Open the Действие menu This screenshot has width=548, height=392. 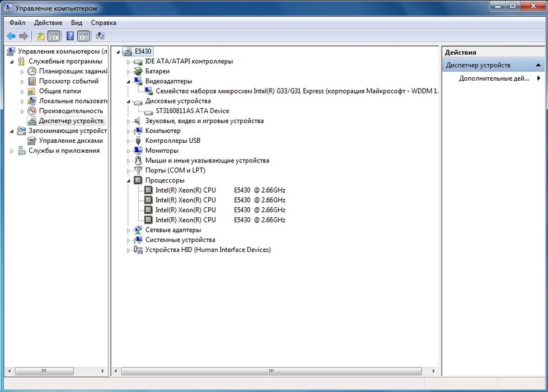48,23
